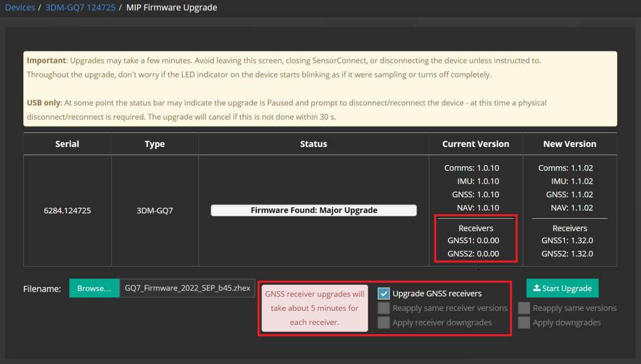
Task: Click current GNSS: 1.0.10 value
Action: (x=475, y=195)
